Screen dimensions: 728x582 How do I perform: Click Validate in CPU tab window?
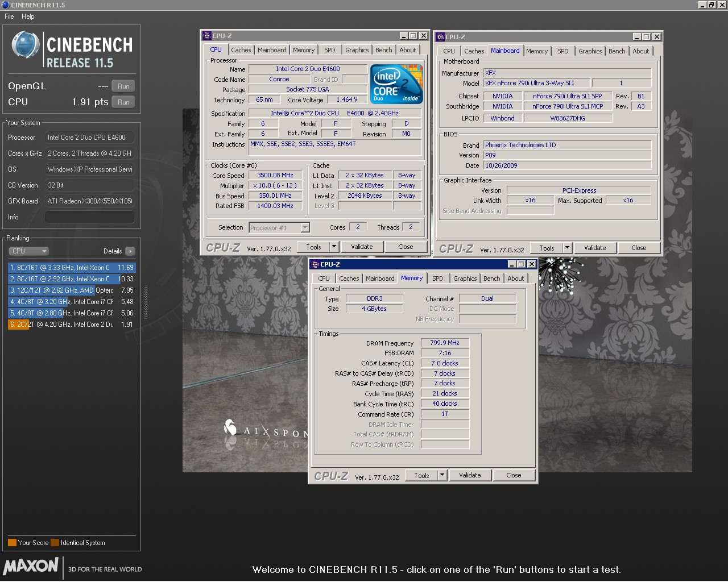coord(362,247)
